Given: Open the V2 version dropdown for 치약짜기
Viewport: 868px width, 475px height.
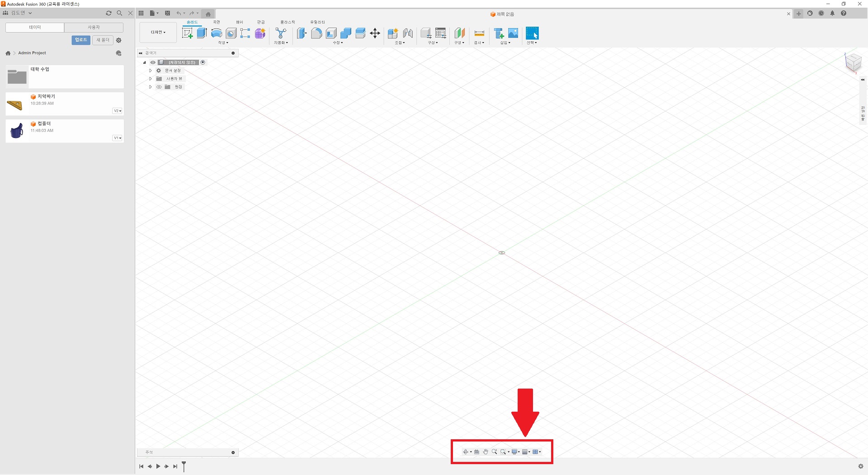Looking at the screenshot, I should 118,111.
